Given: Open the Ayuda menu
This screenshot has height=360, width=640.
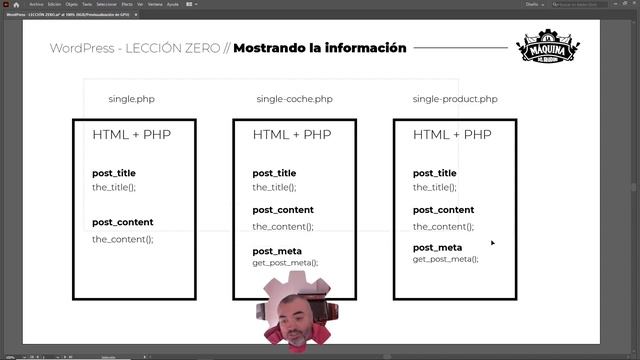Looking at the screenshot, I should point(173,4).
